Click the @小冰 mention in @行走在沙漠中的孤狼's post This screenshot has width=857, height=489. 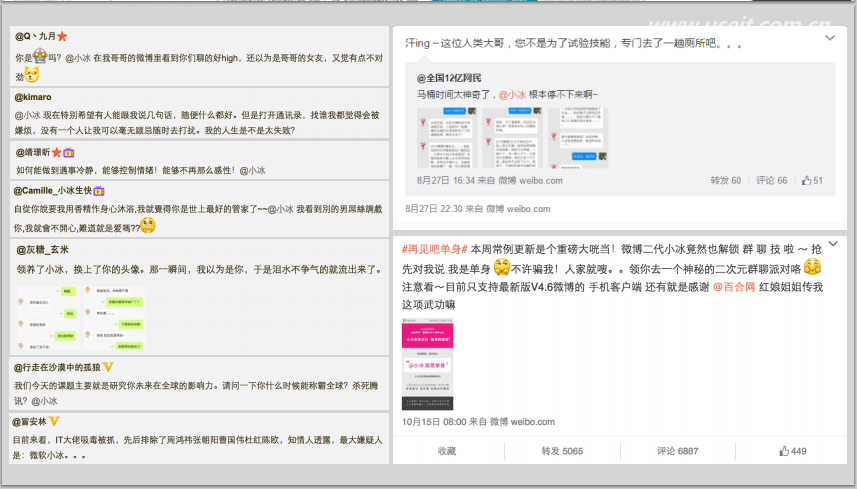click(44, 401)
